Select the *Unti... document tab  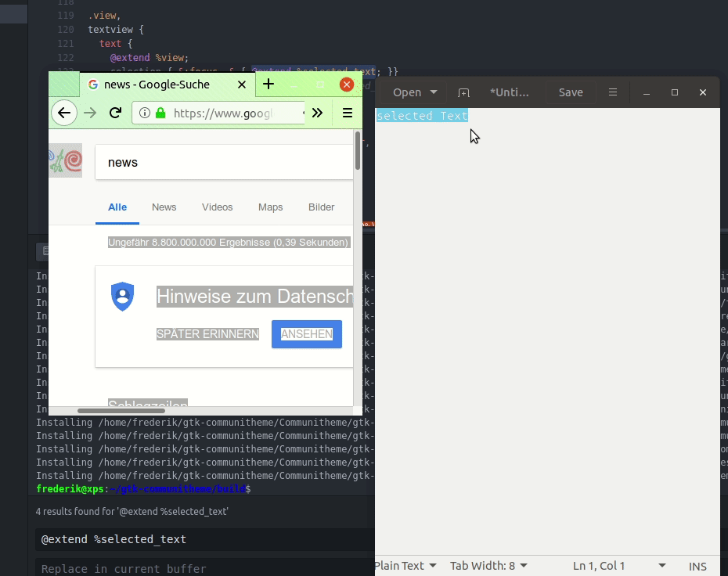(510, 92)
